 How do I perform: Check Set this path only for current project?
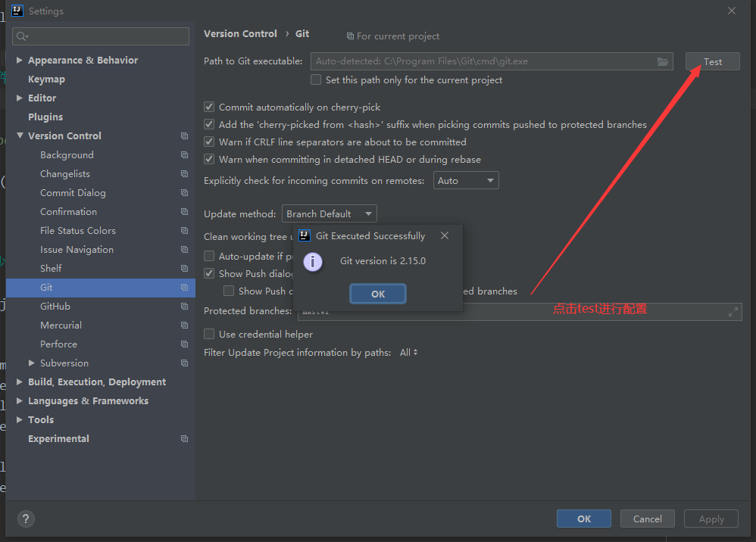(317, 79)
